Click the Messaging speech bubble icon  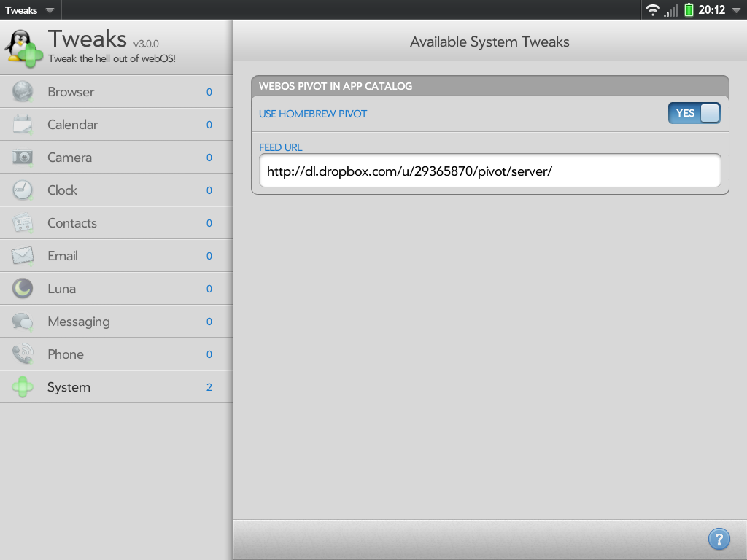[x=23, y=322]
